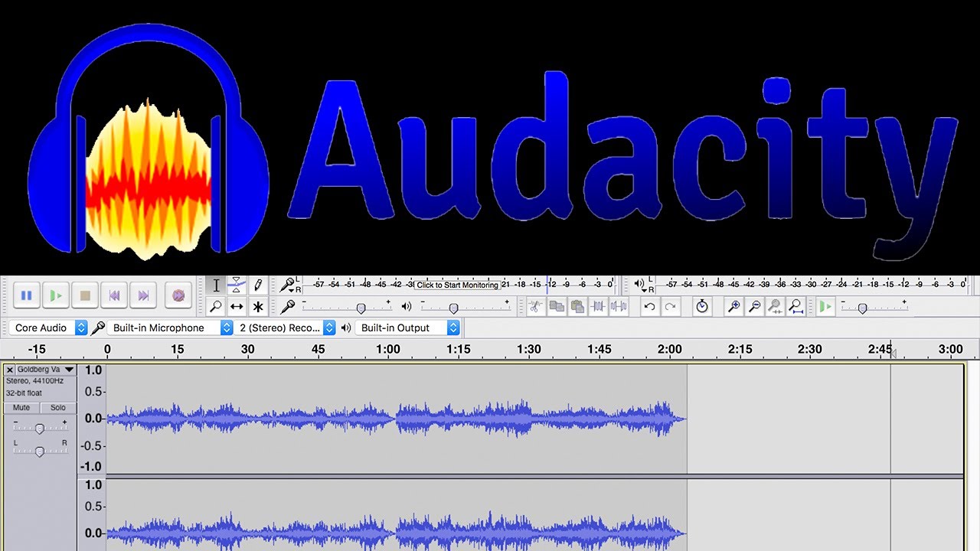Click the Undo arrow
The height and width of the screenshot is (551, 980).
649,307
